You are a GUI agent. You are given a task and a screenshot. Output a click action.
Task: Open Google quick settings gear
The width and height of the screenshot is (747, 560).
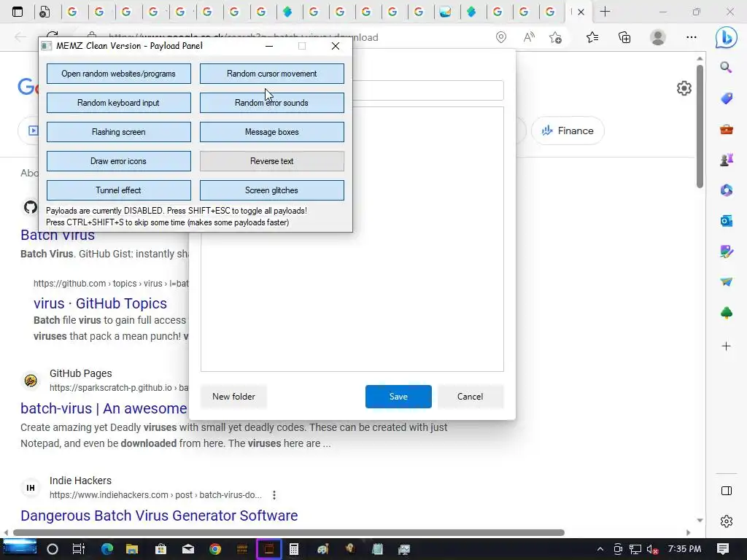(x=684, y=88)
